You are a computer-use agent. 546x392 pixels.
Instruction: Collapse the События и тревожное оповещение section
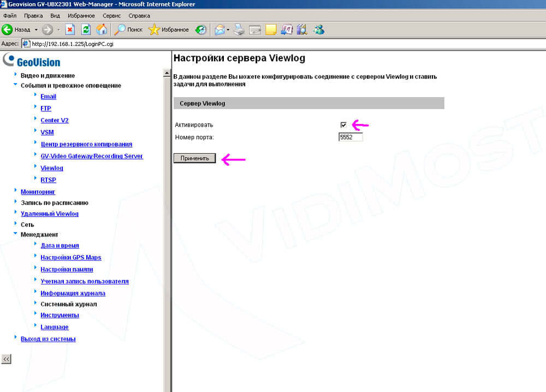pos(15,85)
